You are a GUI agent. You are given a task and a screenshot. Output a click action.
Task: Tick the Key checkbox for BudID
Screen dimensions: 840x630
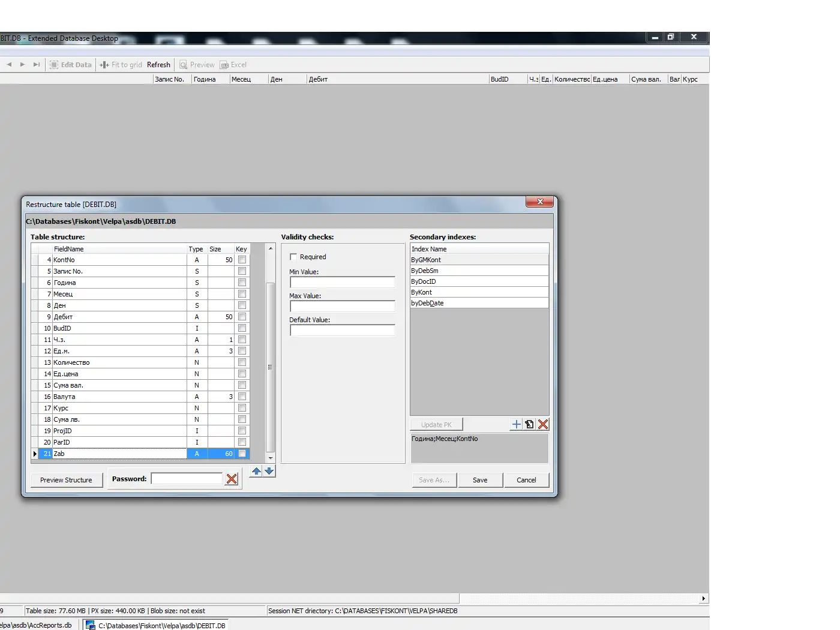tap(242, 328)
